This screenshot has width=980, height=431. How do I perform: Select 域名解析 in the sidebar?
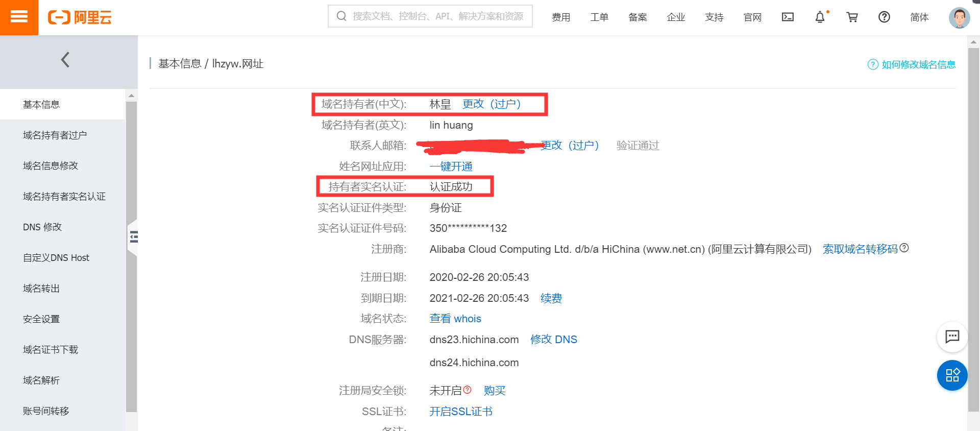(x=62, y=380)
